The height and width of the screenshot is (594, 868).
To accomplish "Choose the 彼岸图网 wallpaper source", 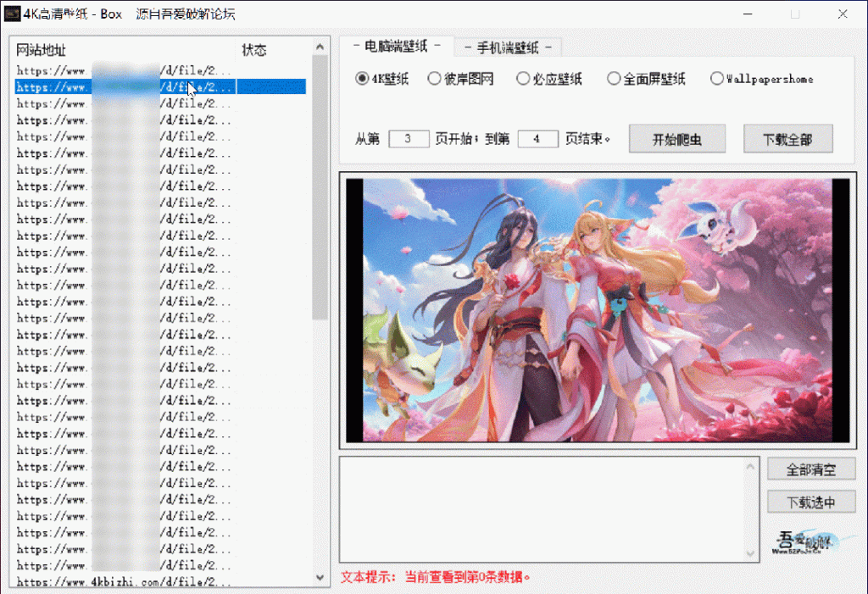I will (460, 79).
